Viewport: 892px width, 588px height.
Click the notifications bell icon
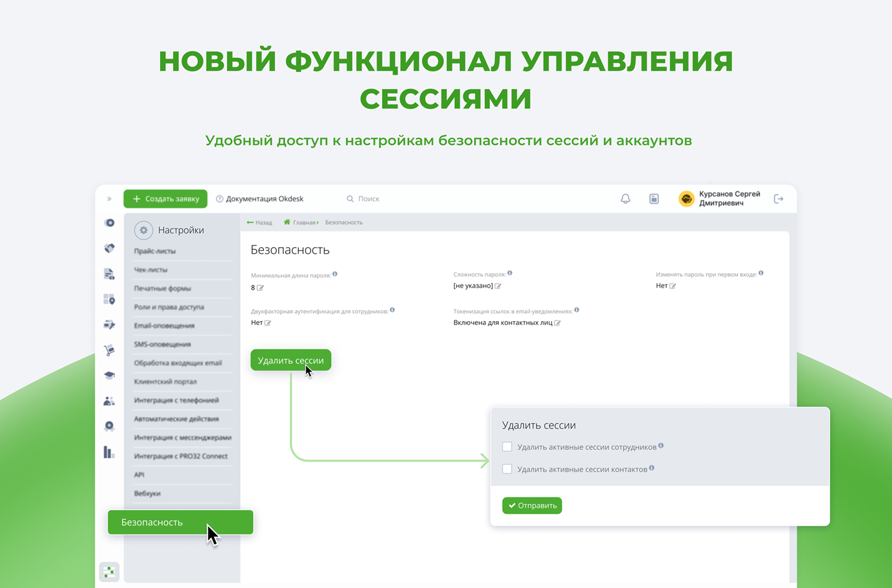(x=626, y=199)
